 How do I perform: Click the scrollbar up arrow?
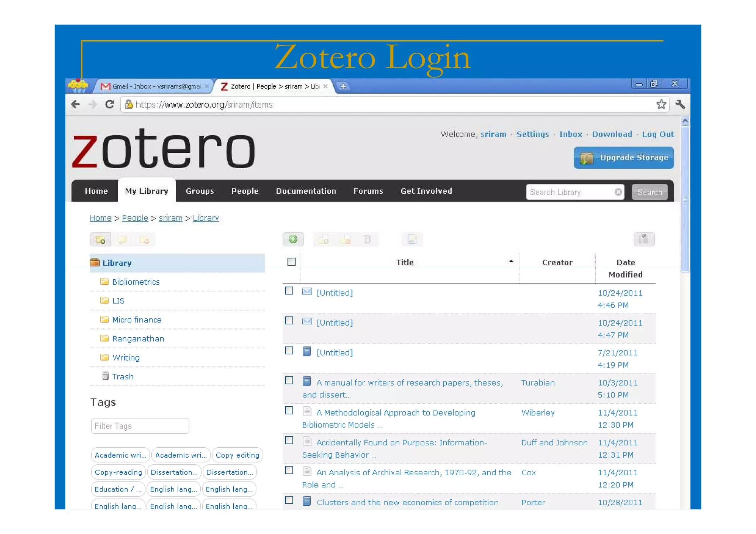(685, 121)
